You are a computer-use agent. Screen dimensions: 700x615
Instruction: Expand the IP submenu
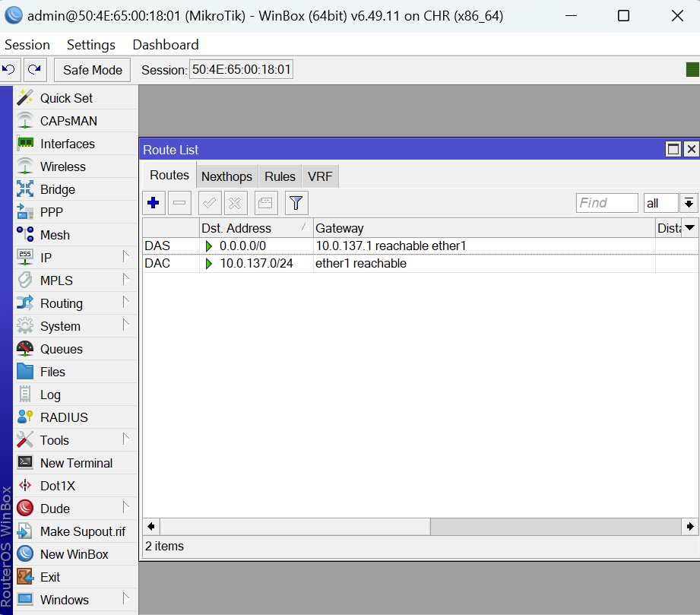click(x=126, y=256)
